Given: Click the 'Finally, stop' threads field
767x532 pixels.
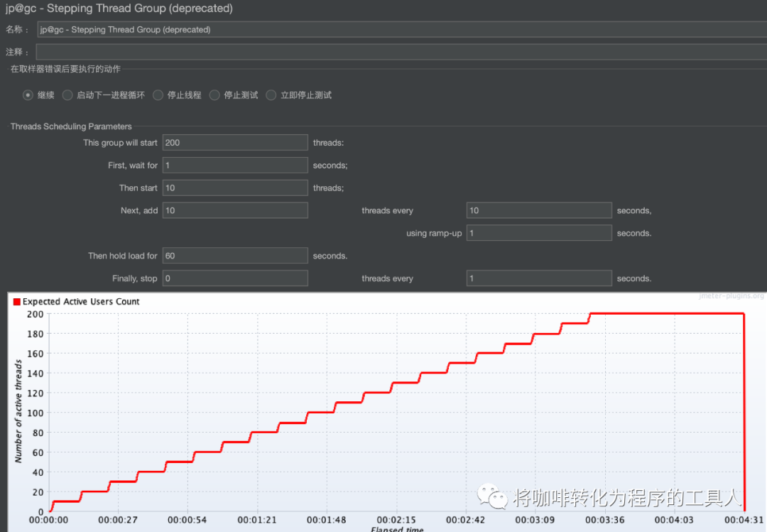Looking at the screenshot, I should [x=235, y=278].
